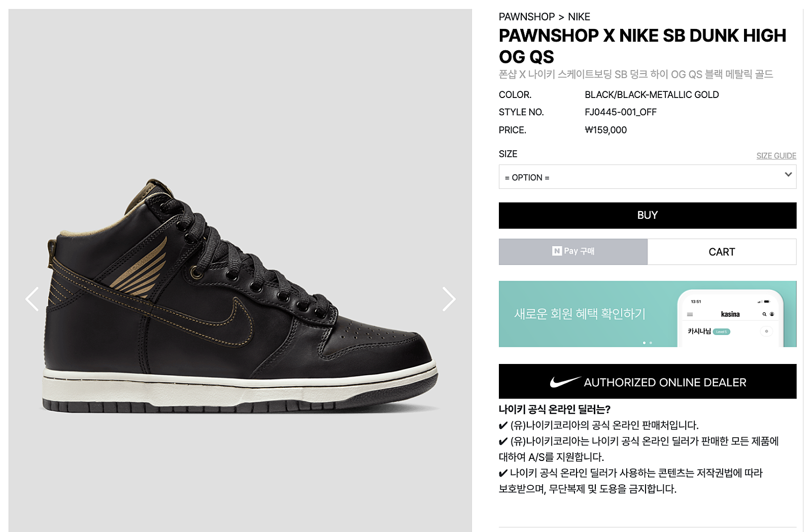Open the '= OPTION =' size selector

point(647,177)
